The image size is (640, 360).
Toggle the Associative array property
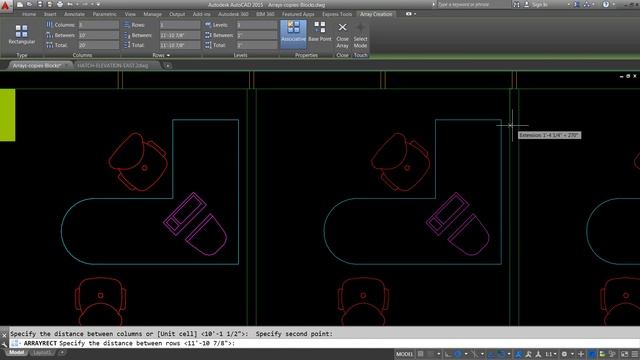pos(293,33)
